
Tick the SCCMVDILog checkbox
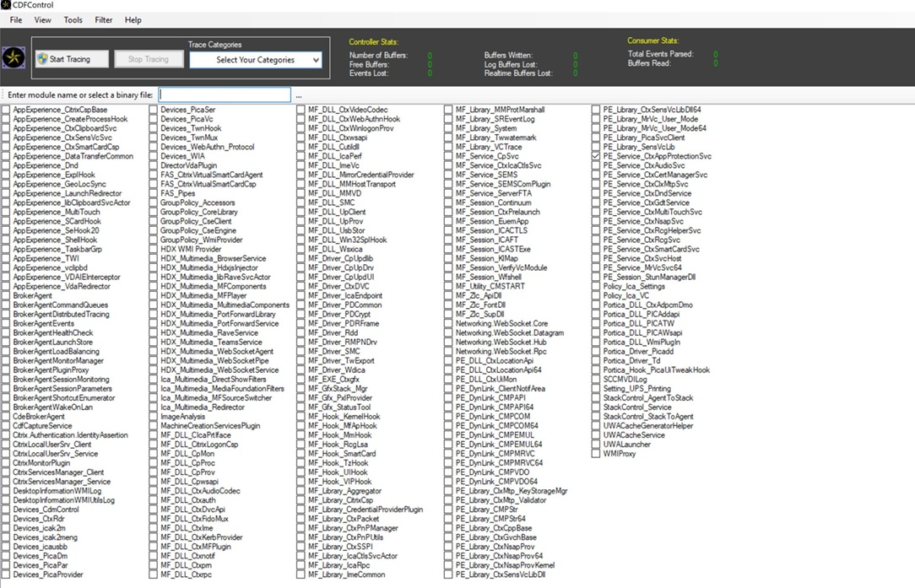[x=596, y=379]
